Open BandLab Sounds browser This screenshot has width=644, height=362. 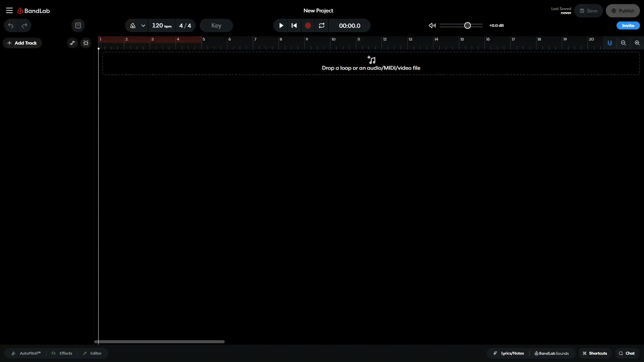click(x=552, y=353)
